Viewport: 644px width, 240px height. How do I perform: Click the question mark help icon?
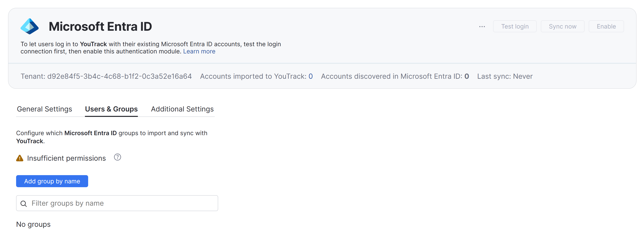pos(117,157)
